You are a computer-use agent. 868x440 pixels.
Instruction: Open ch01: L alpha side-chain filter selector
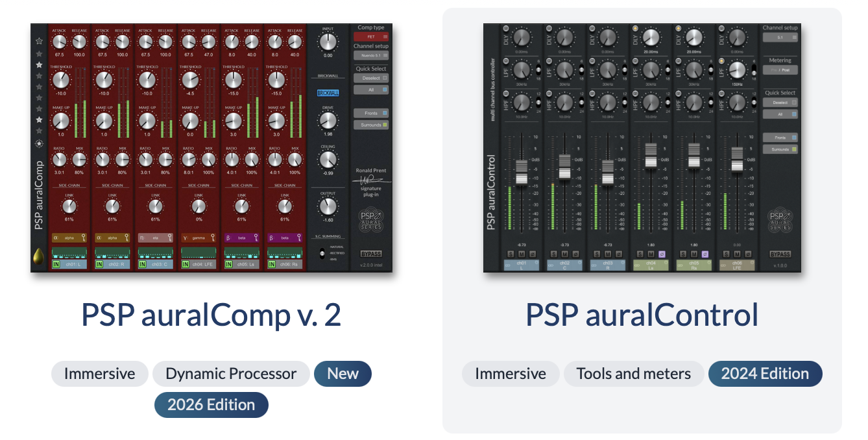pos(69,238)
